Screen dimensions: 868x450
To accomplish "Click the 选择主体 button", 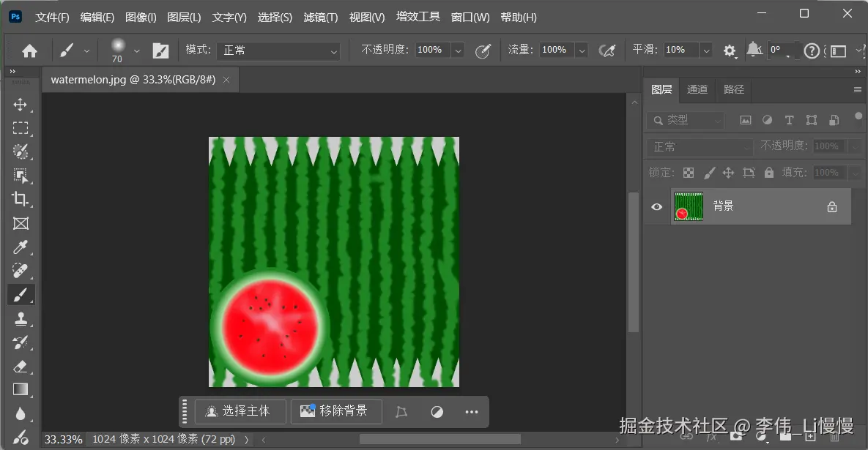I will point(240,411).
